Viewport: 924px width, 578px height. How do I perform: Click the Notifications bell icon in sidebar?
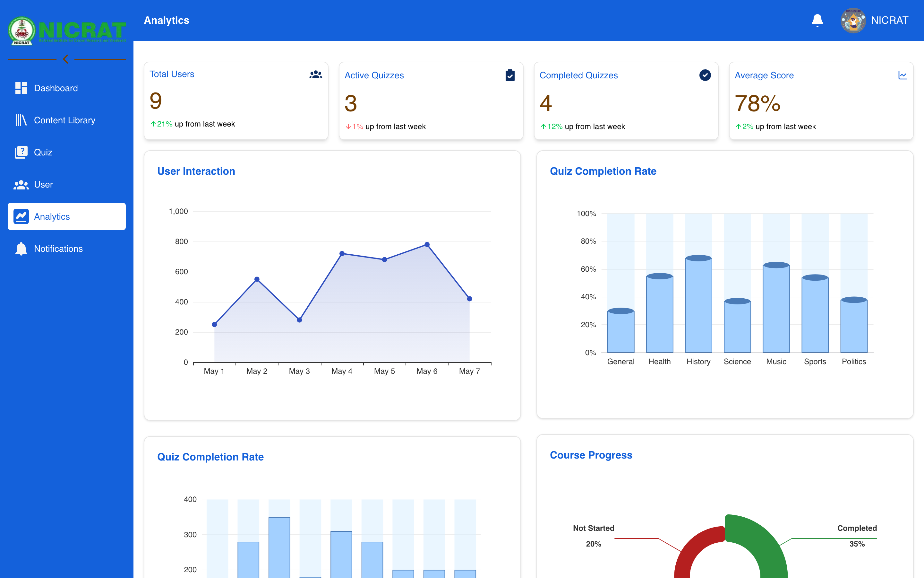pos(21,249)
